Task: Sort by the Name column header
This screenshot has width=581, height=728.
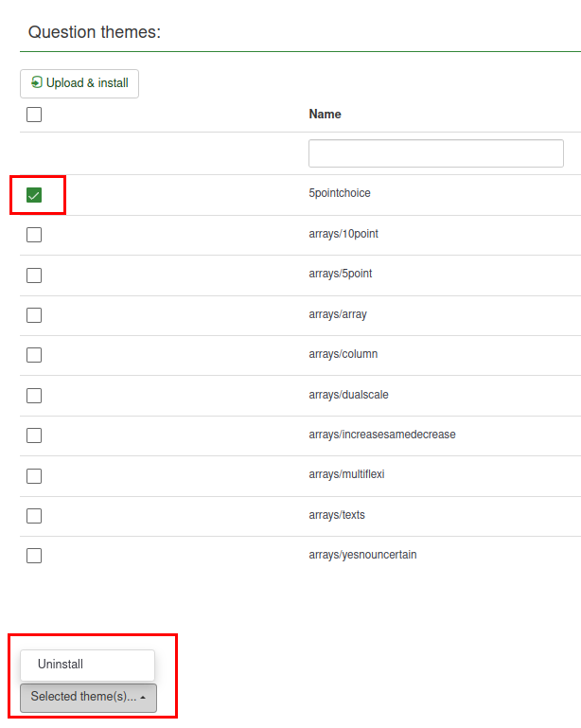Action: tap(325, 114)
